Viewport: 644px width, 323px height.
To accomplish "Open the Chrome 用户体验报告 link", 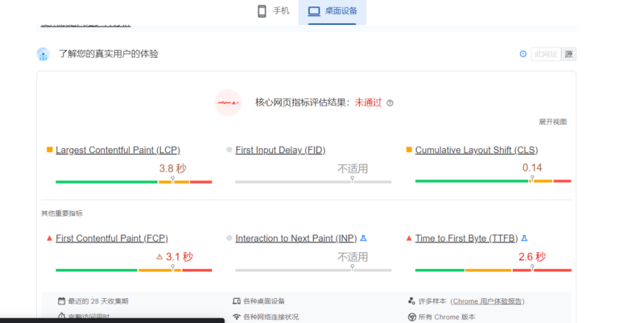I will [x=487, y=301].
